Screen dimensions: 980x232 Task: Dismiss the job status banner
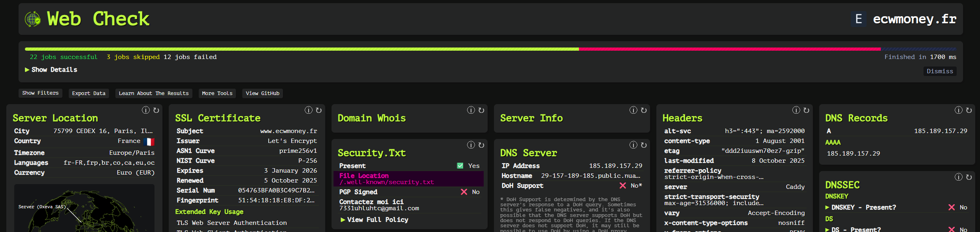pyautogui.click(x=940, y=71)
